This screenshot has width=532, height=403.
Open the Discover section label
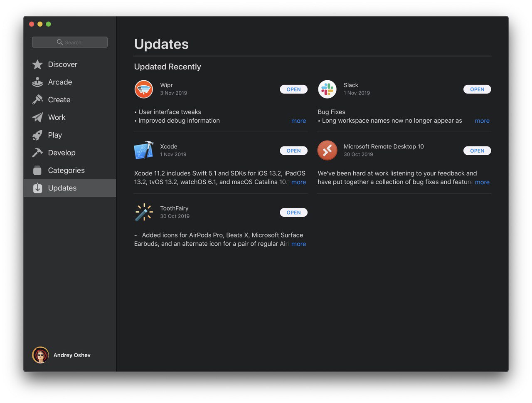(x=63, y=64)
